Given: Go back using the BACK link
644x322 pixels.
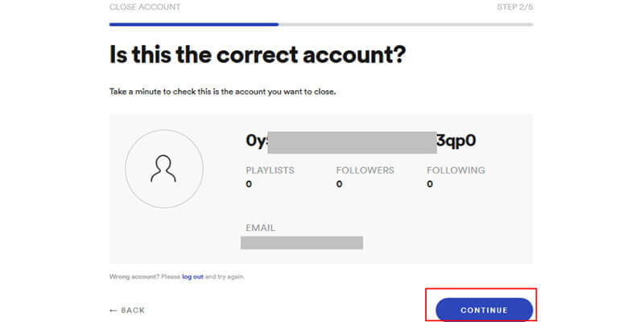Looking at the screenshot, I should pos(127,311).
